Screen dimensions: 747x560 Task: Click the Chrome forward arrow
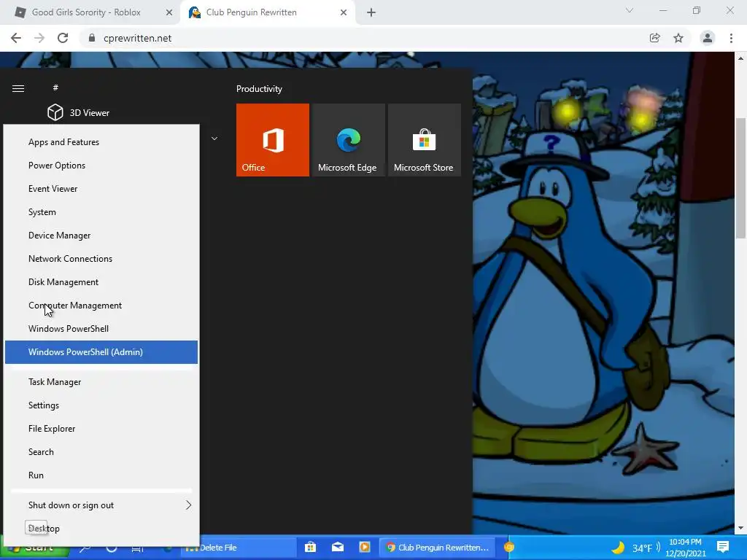click(39, 38)
